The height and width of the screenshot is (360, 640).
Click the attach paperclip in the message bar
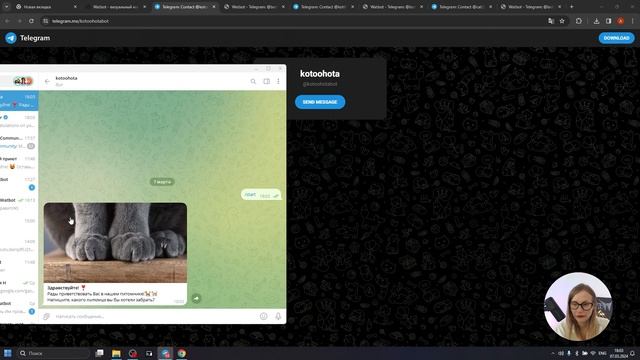tap(47, 316)
